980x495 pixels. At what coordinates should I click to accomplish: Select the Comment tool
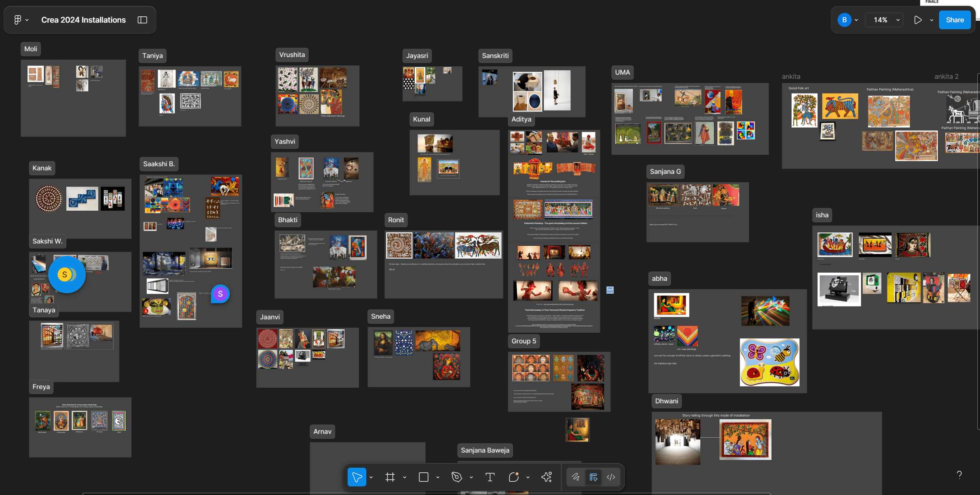(513, 477)
